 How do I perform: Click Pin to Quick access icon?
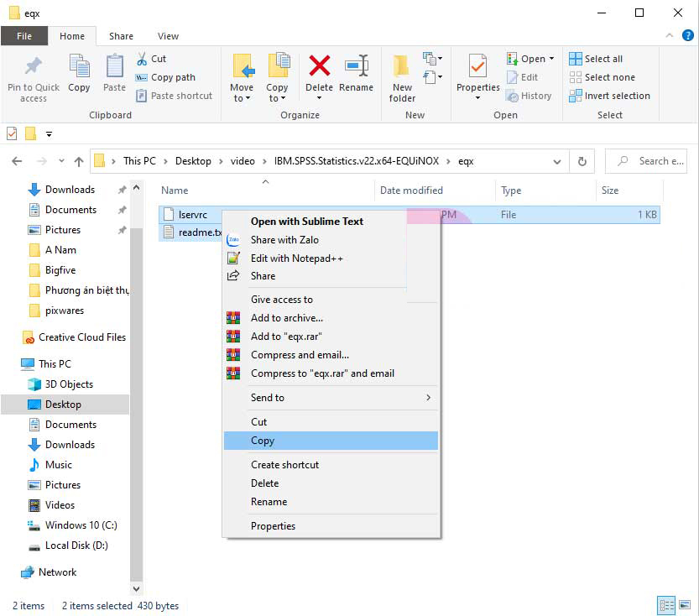coord(34,66)
